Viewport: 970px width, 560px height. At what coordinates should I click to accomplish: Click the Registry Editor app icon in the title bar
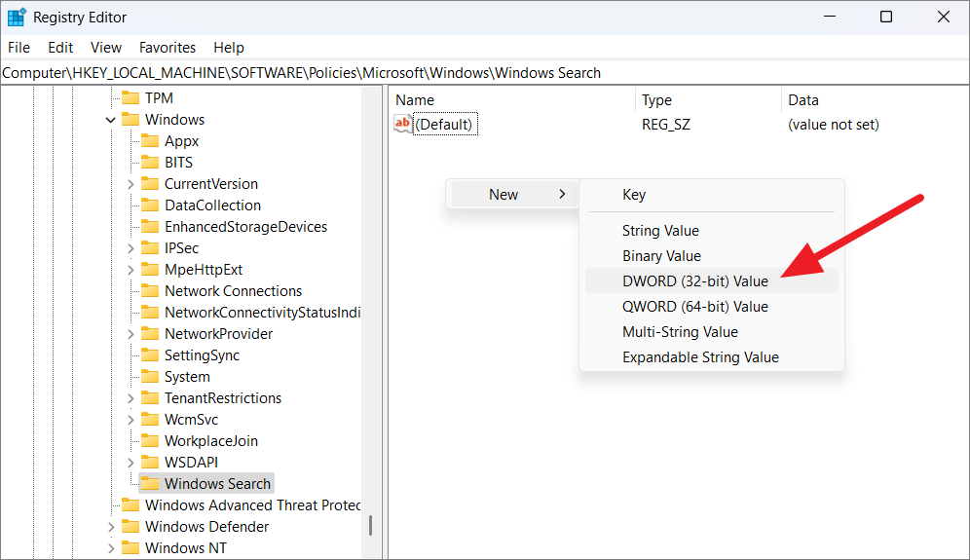[17, 18]
